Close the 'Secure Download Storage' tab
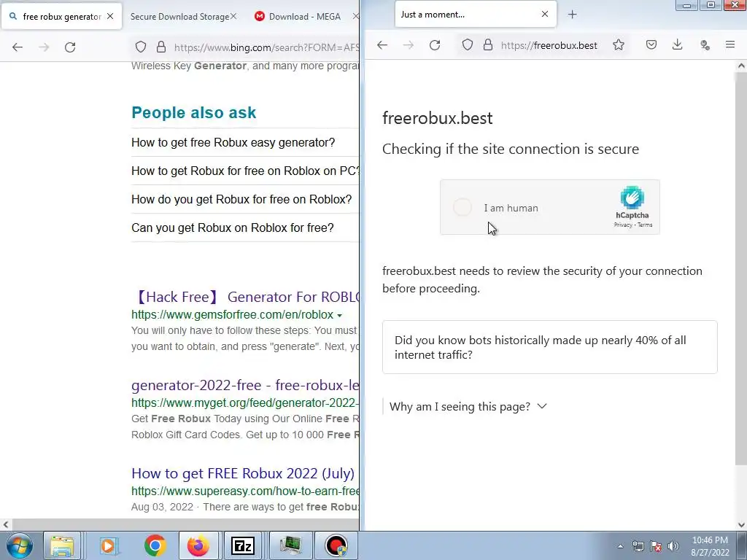This screenshot has width=747, height=560. tap(233, 16)
